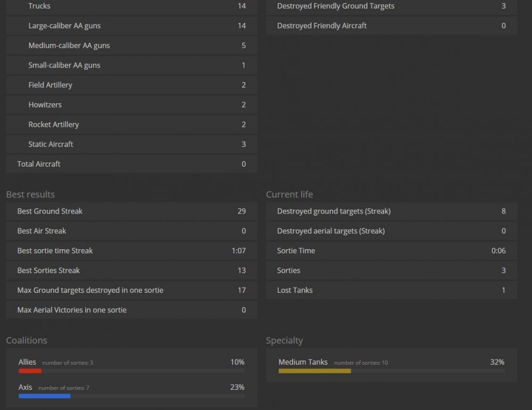The height and width of the screenshot is (410, 532).
Task: Select the Allies coalition label
Action: pyautogui.click(x=27, y=362)
